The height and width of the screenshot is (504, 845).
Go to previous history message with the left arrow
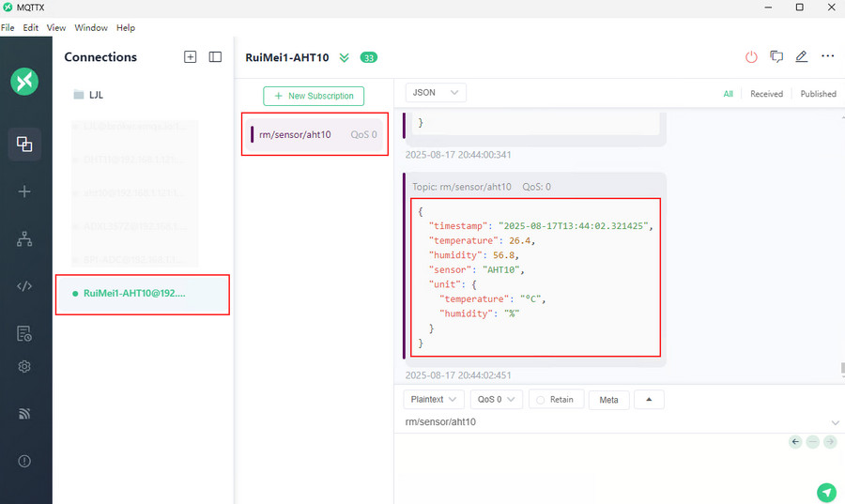pyautogui.click(x=795, y=442)
